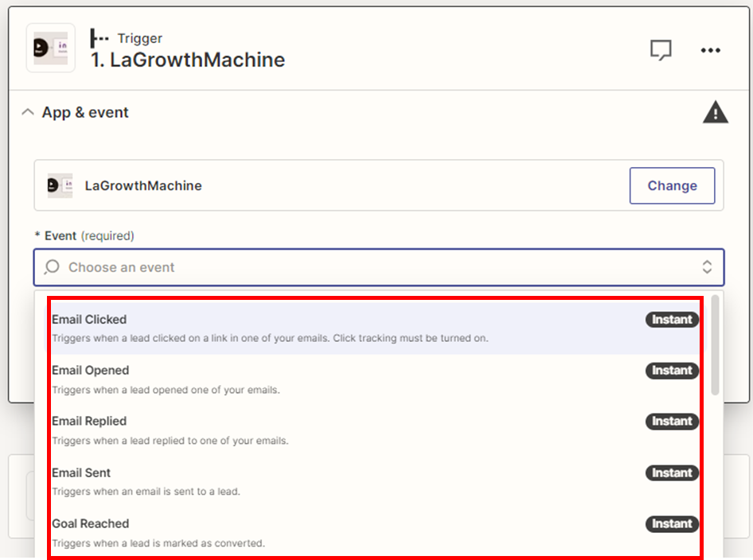The height and width of the screenshot is (560, 753).
Task: Pick the Email Sent event
Action: 81,472
